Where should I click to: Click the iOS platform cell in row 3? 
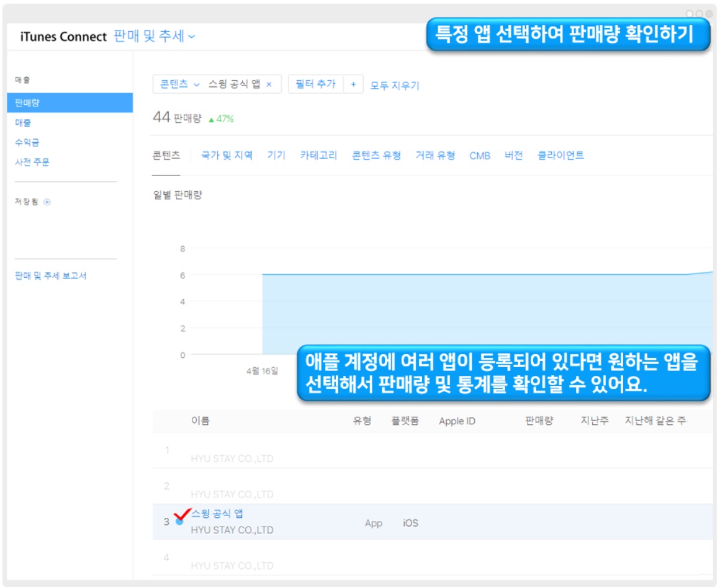click(x=410, y=523)
